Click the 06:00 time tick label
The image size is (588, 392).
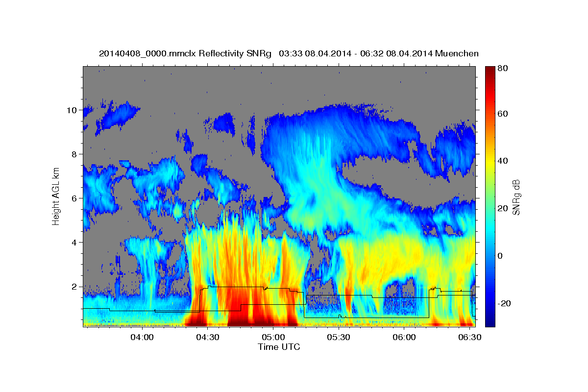pos(404,338)
